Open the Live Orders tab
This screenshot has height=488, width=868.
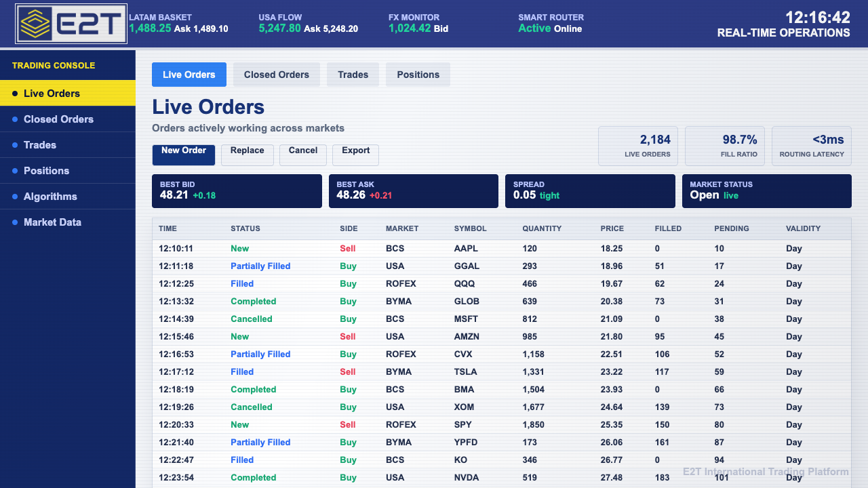pos(189,75)
